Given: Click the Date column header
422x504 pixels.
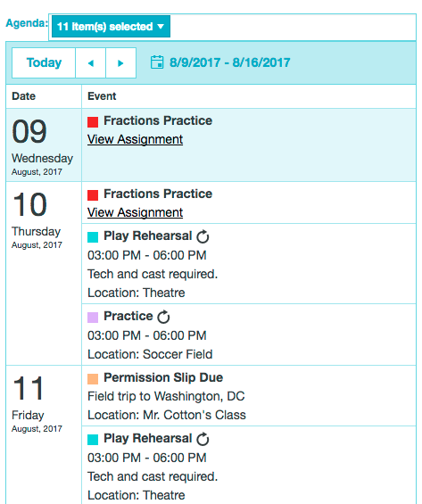Looking at the screenshot, I should (24, 96).
